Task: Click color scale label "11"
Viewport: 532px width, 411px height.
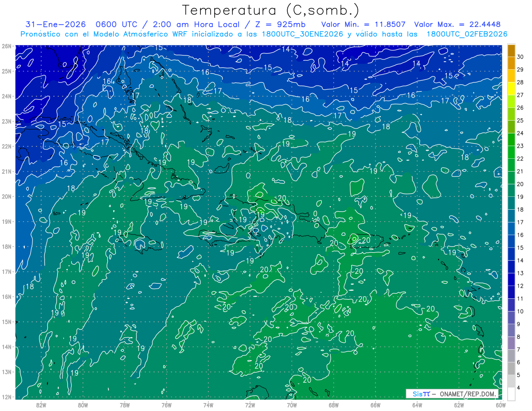Action: click(x=520, y=298)
